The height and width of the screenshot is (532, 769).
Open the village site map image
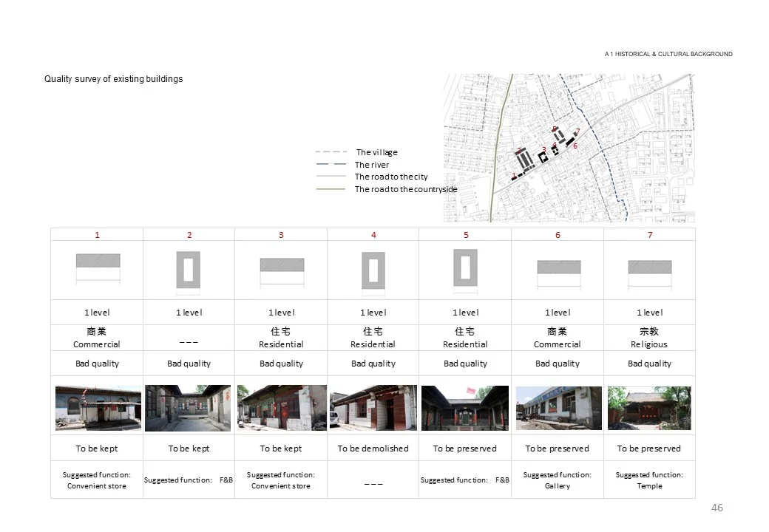(569, 148)
